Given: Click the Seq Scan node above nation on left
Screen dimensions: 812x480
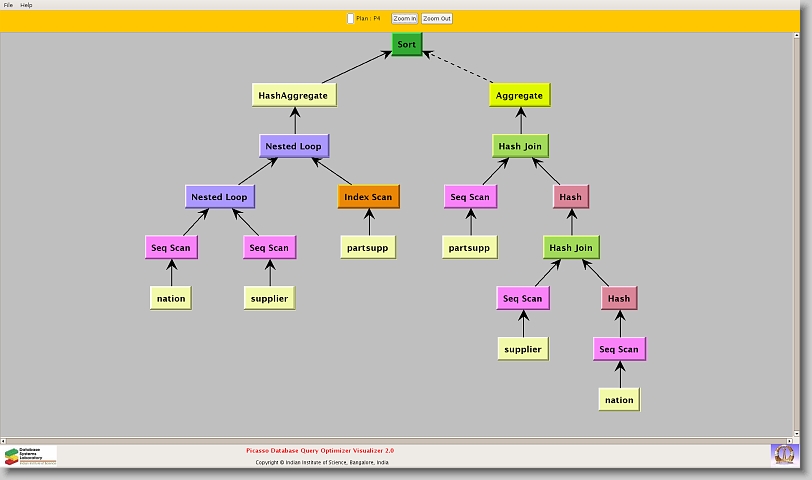Looking at the screenshot, I should (x=171, y=248).
